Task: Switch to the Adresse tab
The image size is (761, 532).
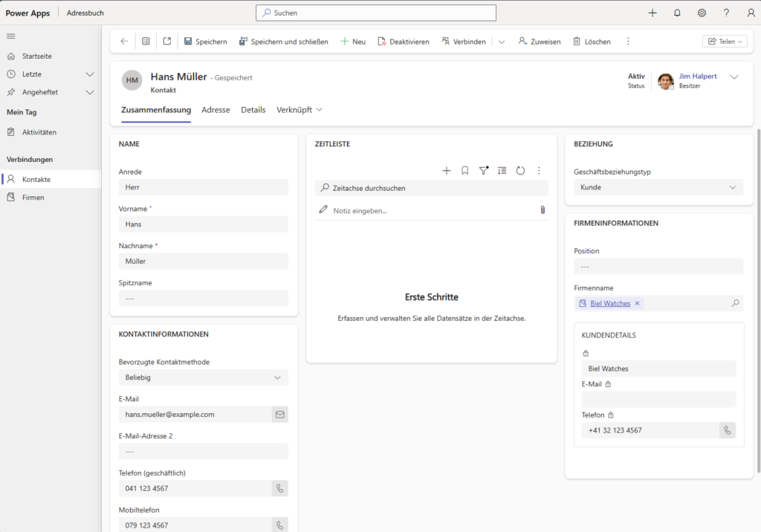Action: tap(216, 109)
